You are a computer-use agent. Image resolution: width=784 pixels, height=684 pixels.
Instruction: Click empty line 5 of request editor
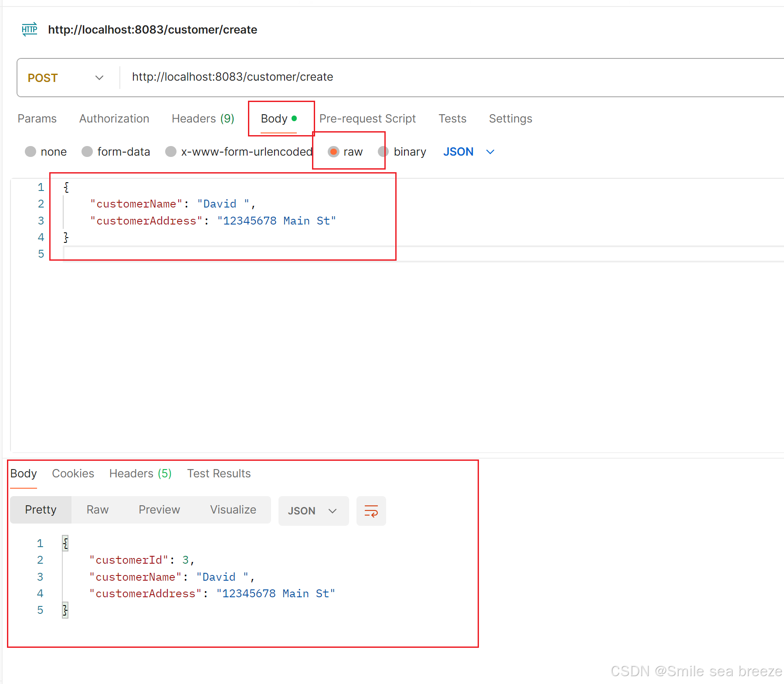[x=423, y=254]
